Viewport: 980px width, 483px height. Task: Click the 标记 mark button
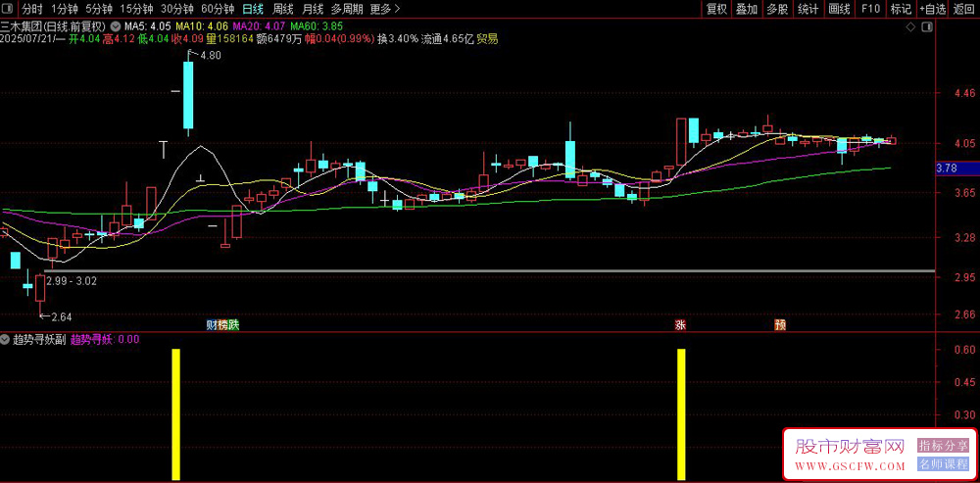tap(901, 9)
